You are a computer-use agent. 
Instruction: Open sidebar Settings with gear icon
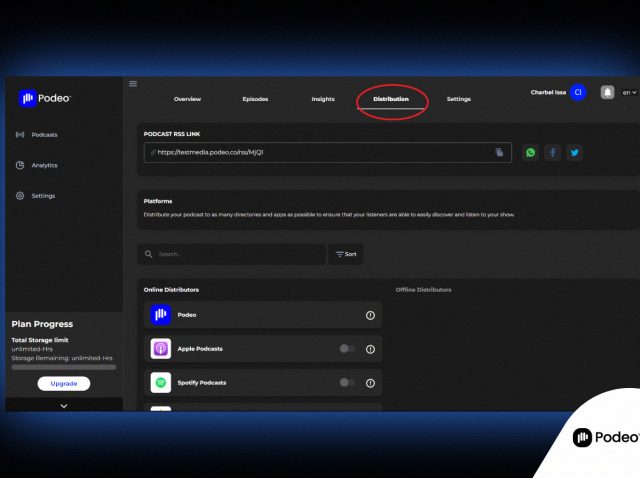pos(35,196)
